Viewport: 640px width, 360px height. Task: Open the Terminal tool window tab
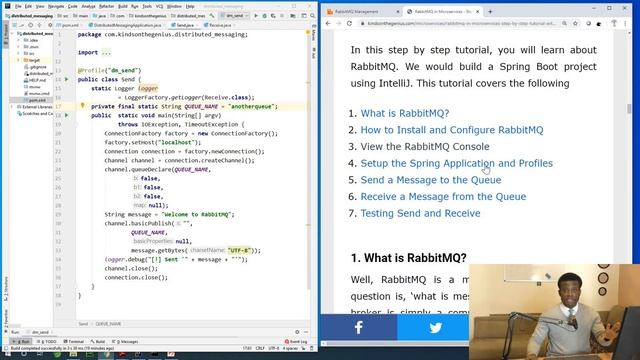[74, 341]
